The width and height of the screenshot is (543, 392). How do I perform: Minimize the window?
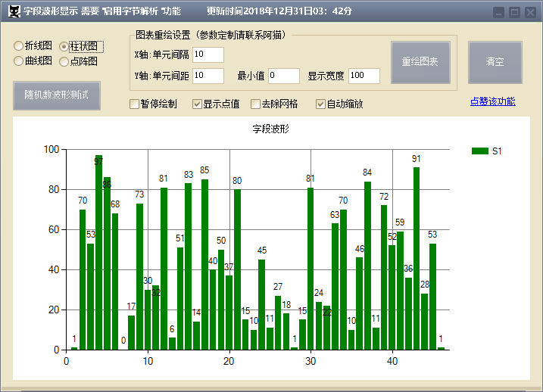tap(498, 13)
